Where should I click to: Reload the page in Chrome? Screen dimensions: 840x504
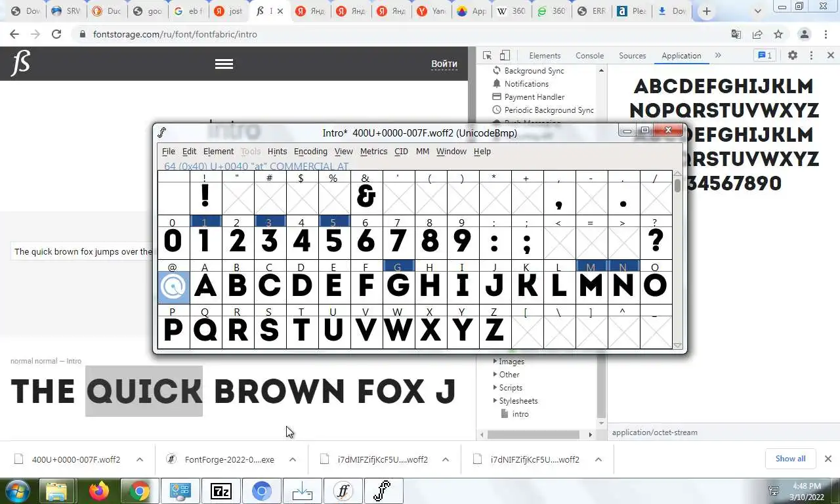56,34
